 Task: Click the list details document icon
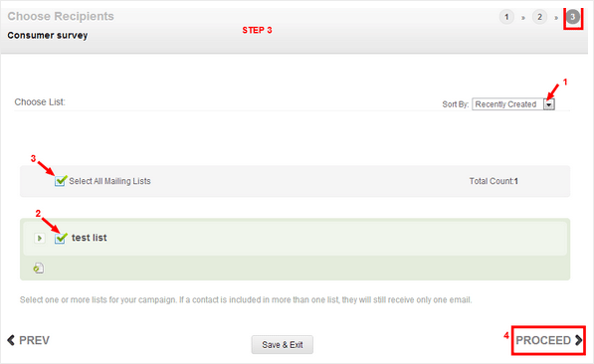(x=38, y=269)
